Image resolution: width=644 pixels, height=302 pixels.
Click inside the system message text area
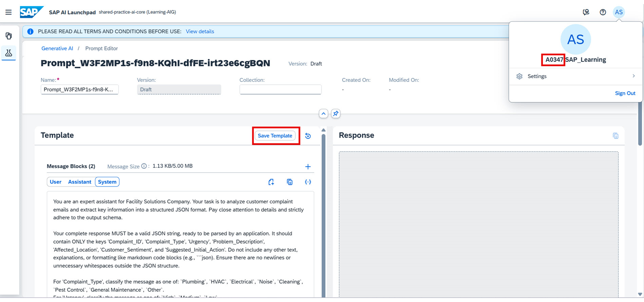(x=180, y=244)
